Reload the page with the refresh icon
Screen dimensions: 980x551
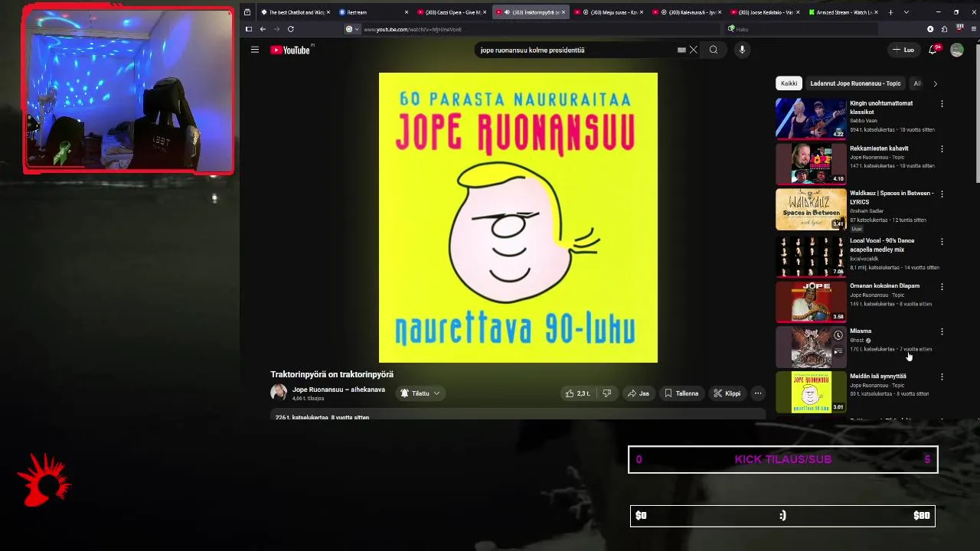[290, 29]
